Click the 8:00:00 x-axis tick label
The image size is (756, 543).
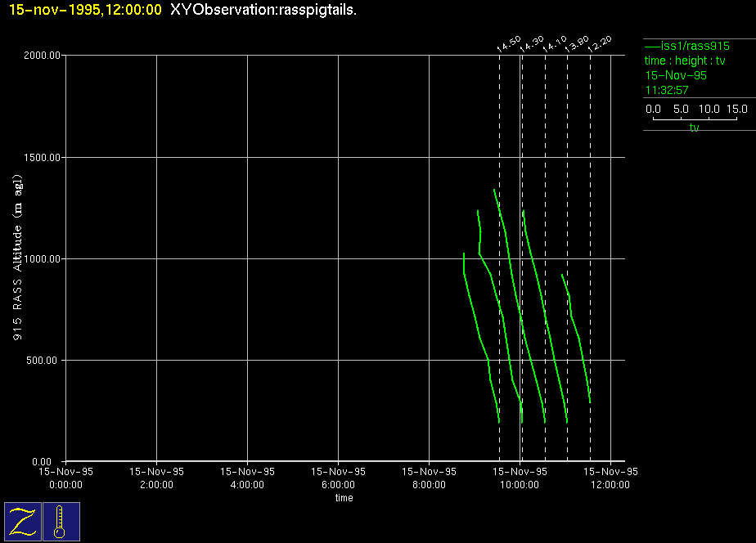[x=429, y=484]
